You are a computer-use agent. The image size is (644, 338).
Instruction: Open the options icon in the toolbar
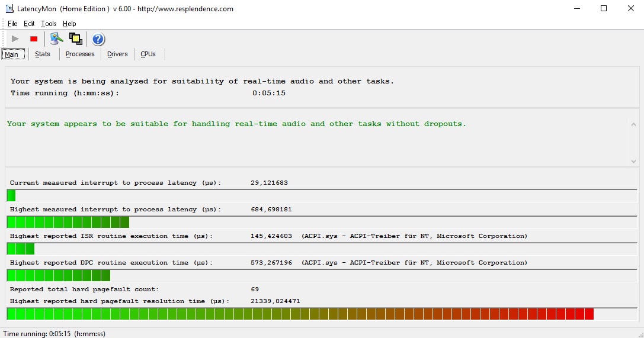[56, 39]
